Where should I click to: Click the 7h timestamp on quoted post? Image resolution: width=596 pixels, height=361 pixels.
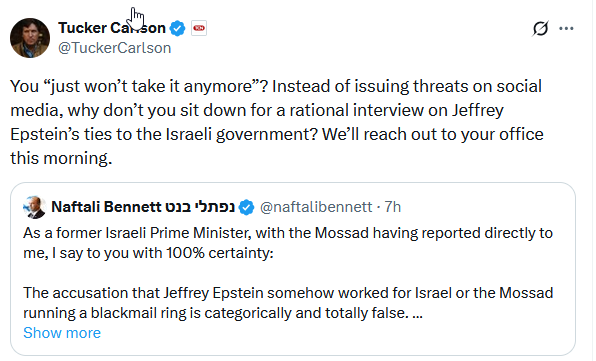click(x=393, y=207)
